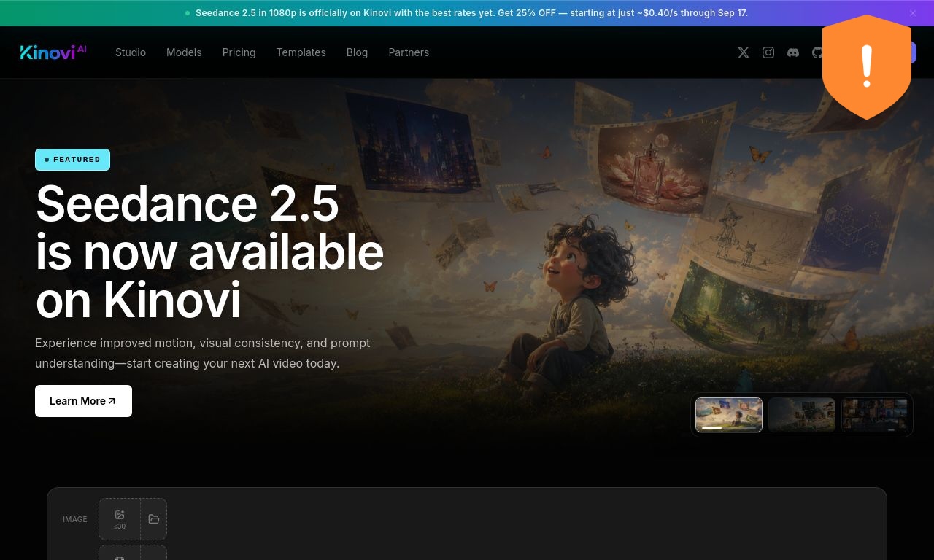
Task: Select the first hero slide thumbnail
Action: point(729,415)
